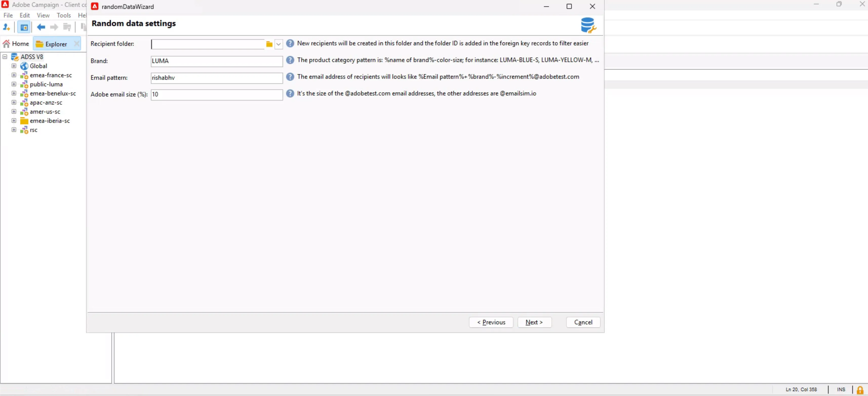Screen dimensions: 868x396
Task: Click the blue back arrow toolbar icon
Action: click(41, 27)
